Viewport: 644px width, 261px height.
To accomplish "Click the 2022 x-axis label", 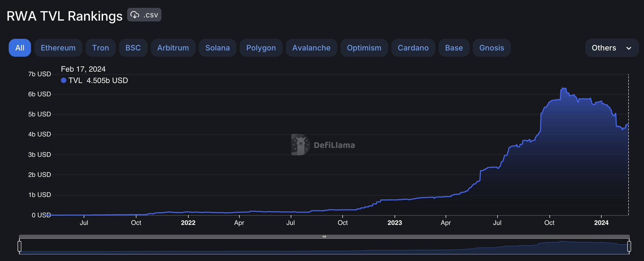I will (x=188, y=223).
